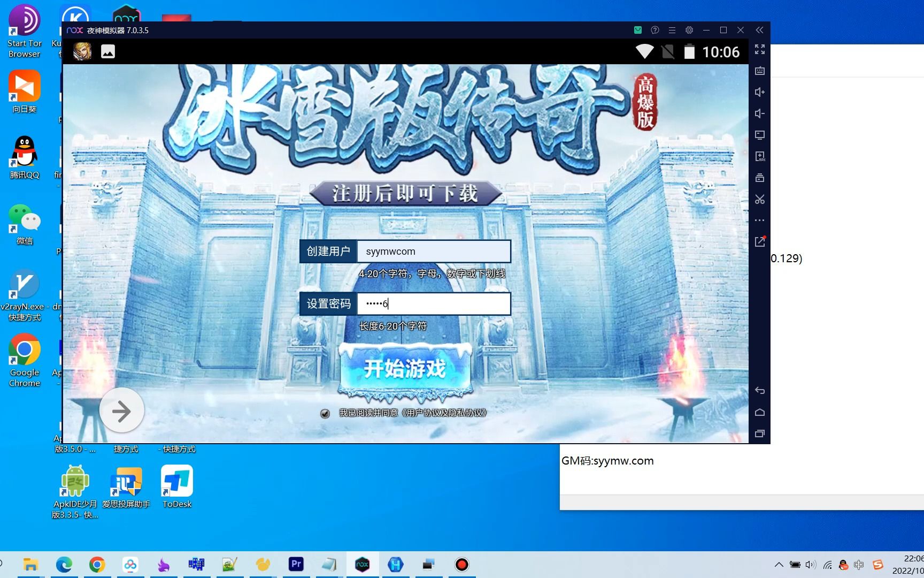Install an APK via the sidebar

tap(760, 156)
